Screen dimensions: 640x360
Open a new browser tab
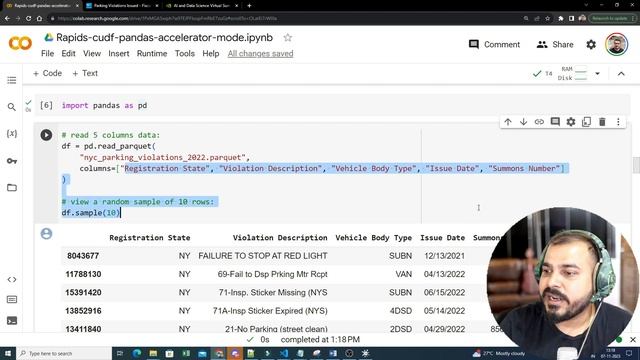tap(249, 6)
